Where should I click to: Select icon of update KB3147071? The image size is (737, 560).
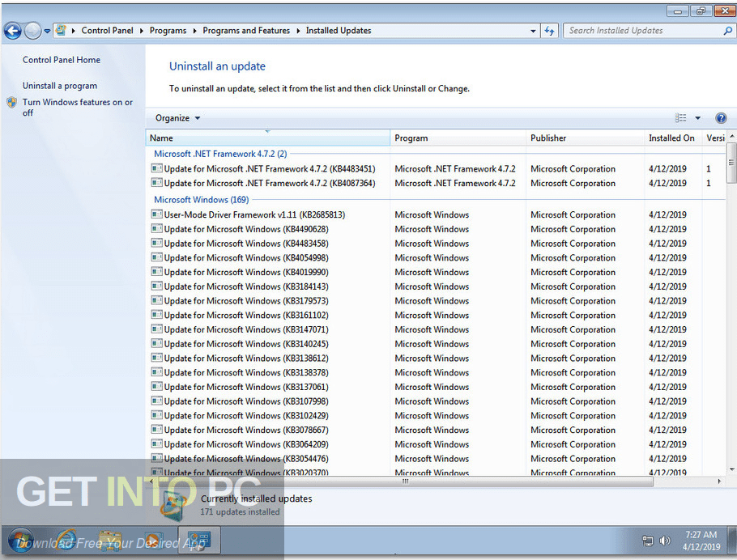(156, 329)
